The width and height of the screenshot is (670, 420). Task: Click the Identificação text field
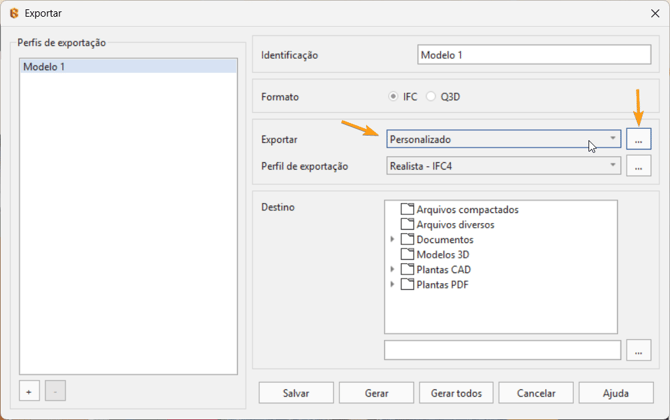click(534, 55)
